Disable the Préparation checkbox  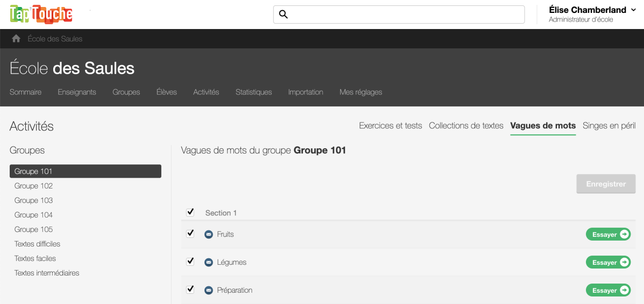click(x=190, y=289)
